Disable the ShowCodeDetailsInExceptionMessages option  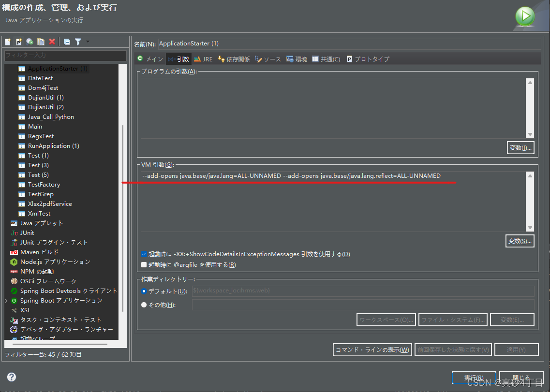pos(144,254)
